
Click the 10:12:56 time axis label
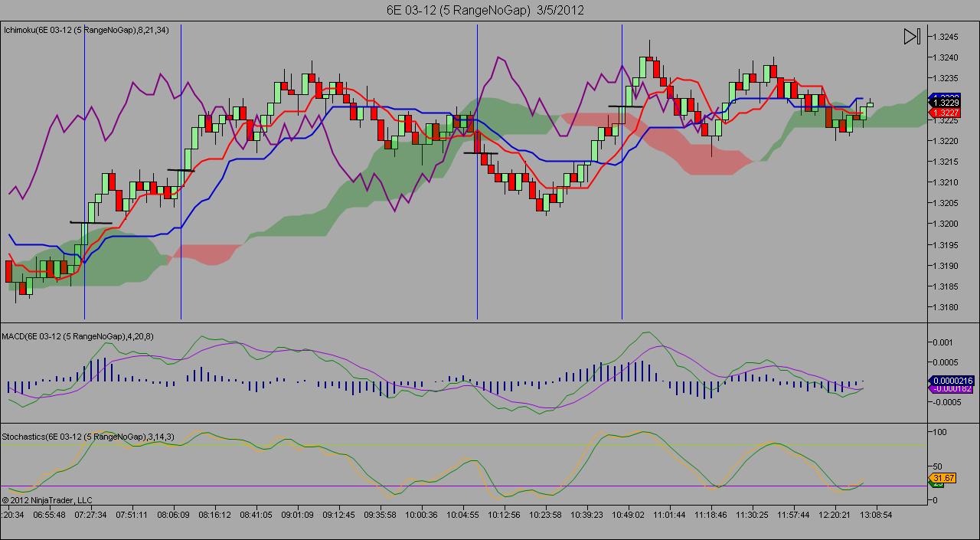coord(504,515)
